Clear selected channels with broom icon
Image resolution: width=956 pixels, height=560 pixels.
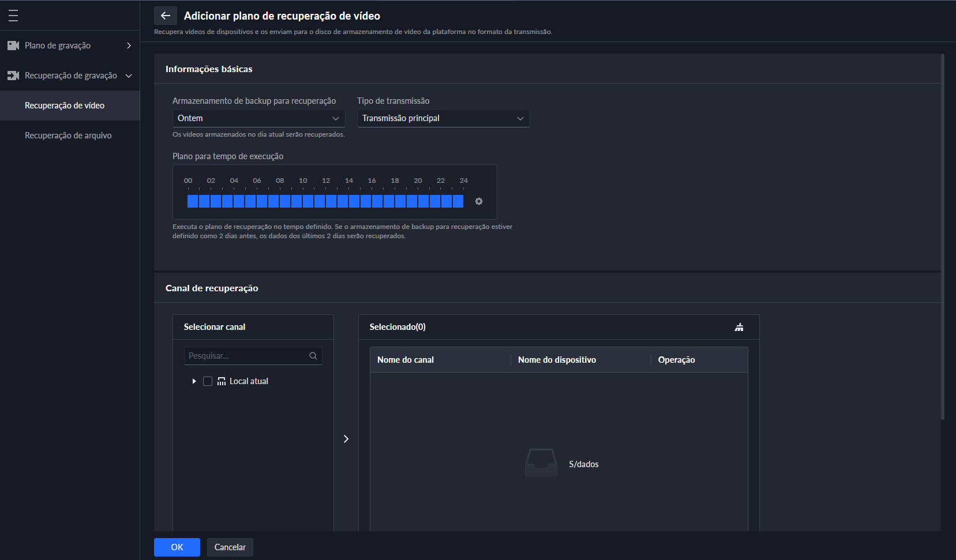pos(739,327)
